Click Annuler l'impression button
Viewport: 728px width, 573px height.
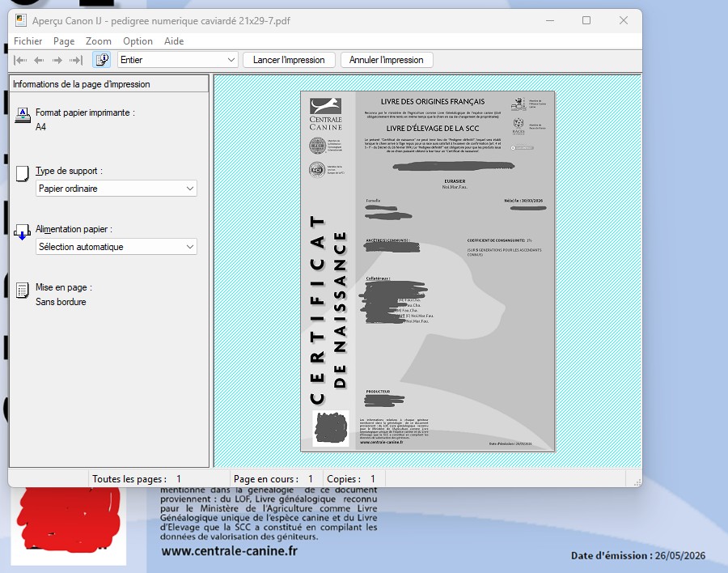tap(387, 60)
